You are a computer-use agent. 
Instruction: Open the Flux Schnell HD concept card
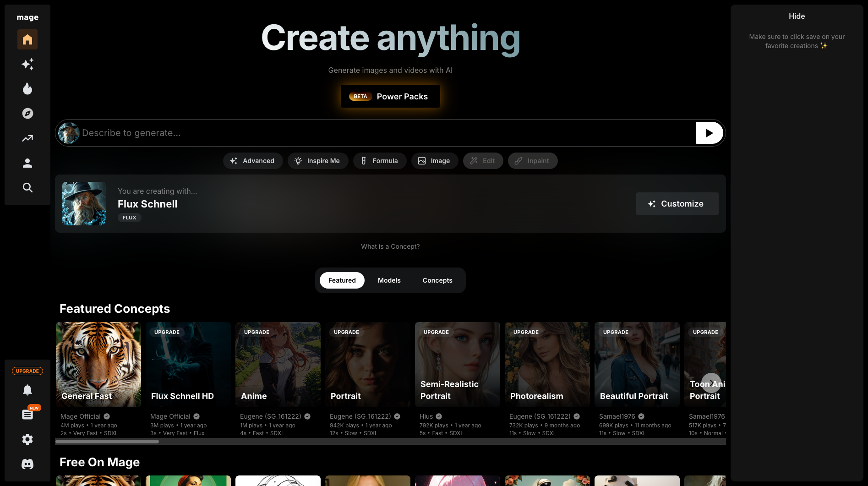click(x=188, y=365)
